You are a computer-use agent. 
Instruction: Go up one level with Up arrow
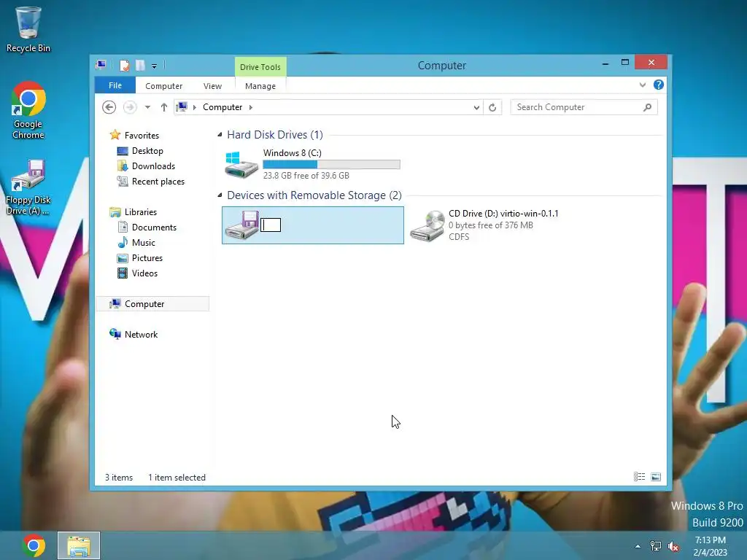[x=164, y=107]
